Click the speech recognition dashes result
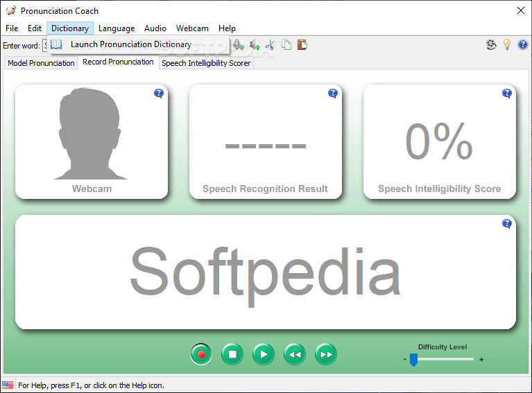 click(266, 146)
